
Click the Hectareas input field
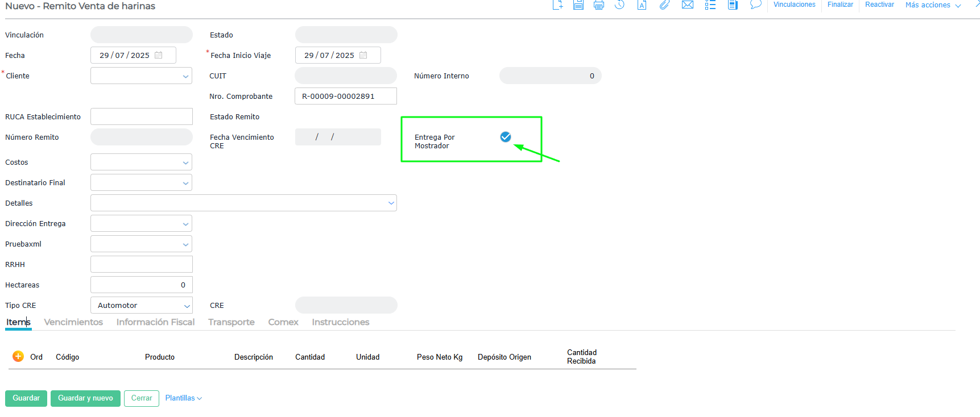click(142, 285)
